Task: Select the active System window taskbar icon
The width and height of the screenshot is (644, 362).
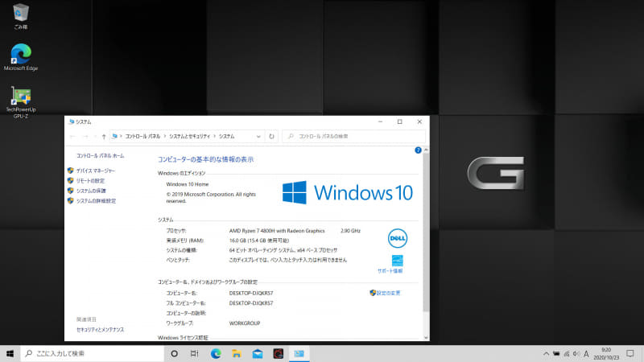Action: pyautogui.click(x=299, y=353)
